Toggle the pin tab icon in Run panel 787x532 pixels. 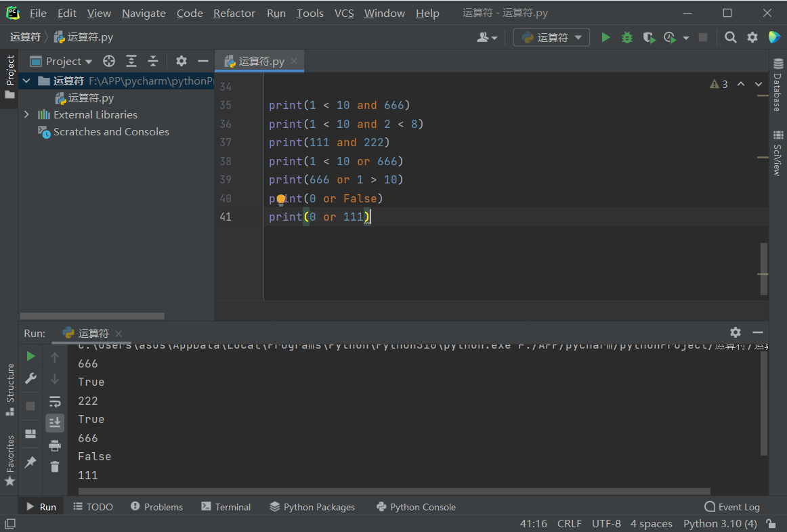coord(30,462)
